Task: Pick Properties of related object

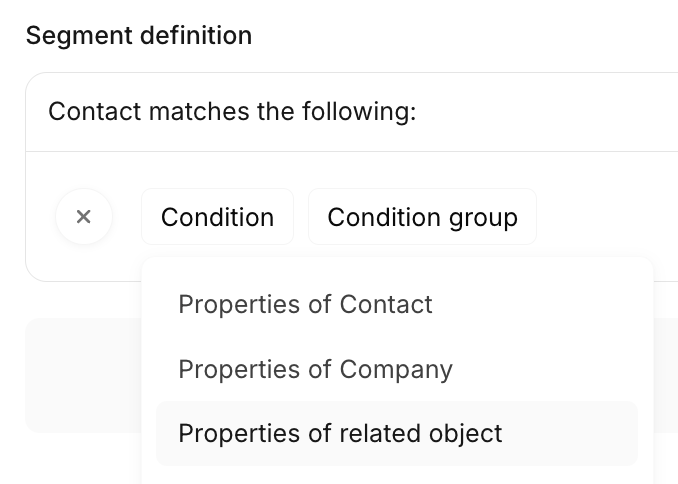Action: pyautogui.click(x=340, y=433)
